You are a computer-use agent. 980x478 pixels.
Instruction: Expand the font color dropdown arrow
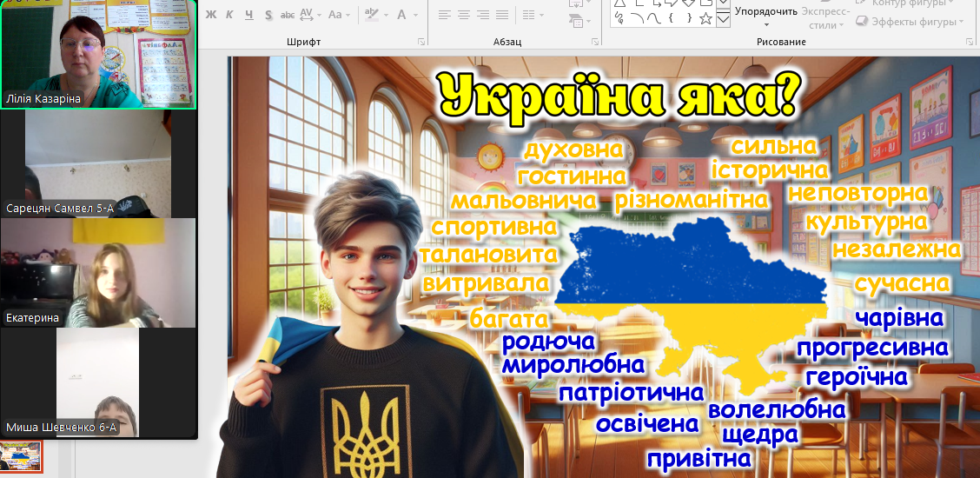coord(415,15)
